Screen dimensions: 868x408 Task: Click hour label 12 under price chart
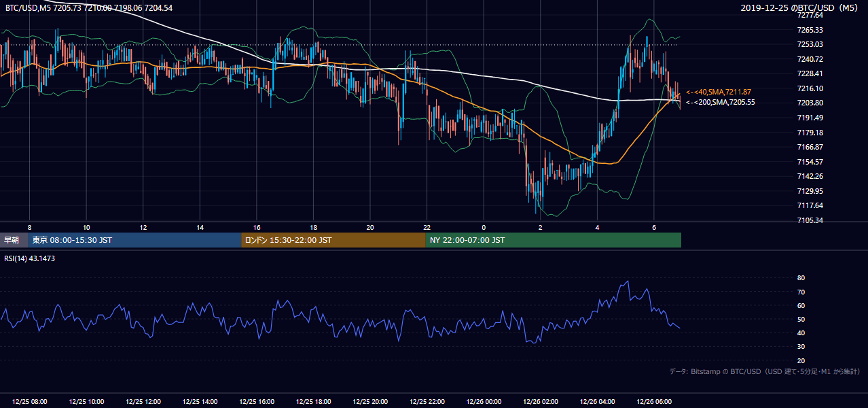tap(143, 227)
